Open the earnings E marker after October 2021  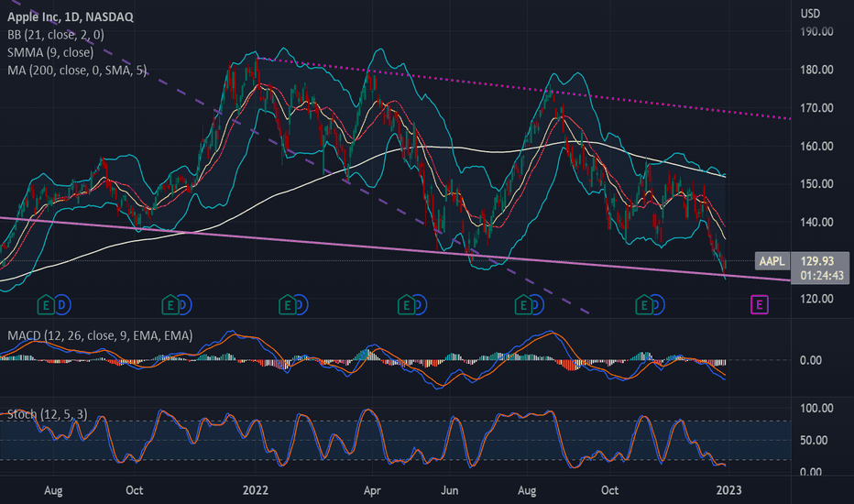click(170, 305)
